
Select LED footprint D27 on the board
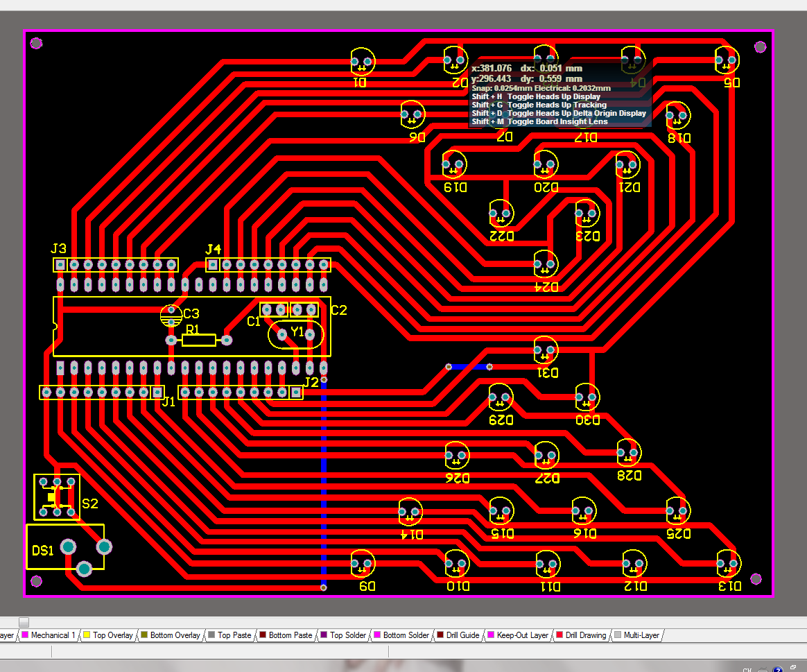coord(546,456)
